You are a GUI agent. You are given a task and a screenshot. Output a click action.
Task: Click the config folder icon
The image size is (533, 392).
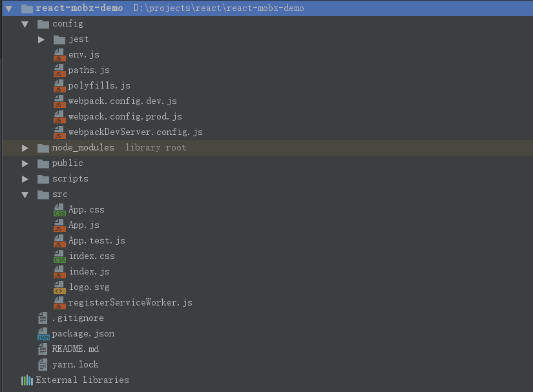click(x=43, y=24)
